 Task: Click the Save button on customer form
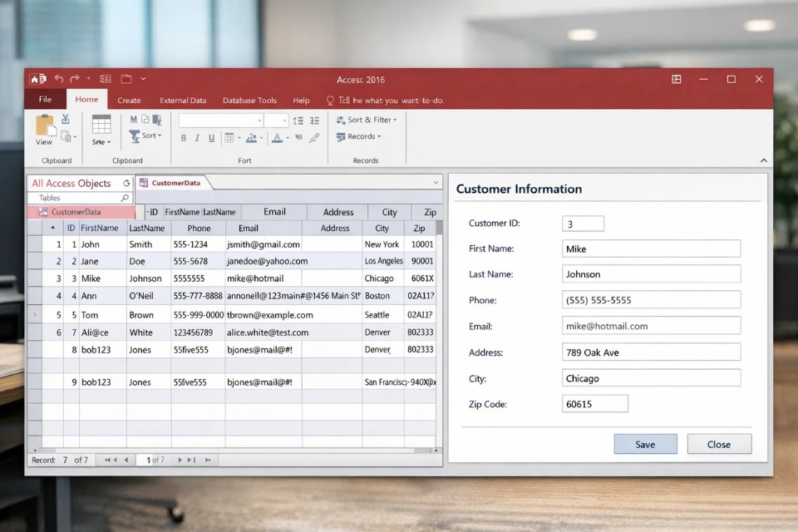click(x=645, y=444)
